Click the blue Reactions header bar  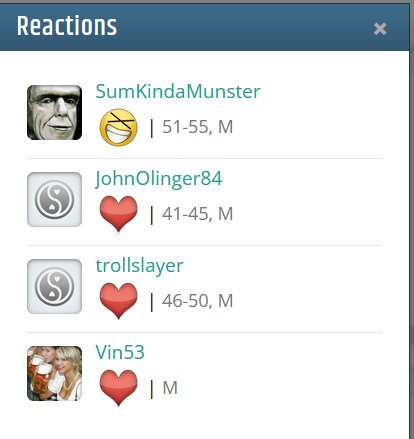(205, 27)
